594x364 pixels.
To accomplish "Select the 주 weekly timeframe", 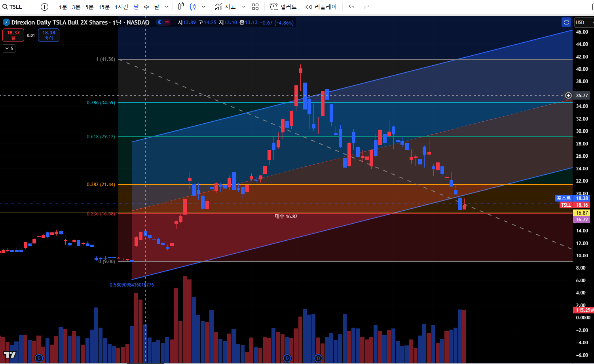I will tap(146, 7).
